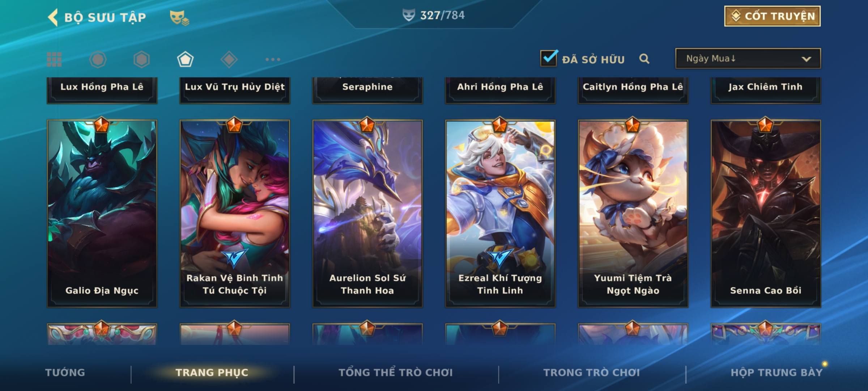Click the Cốt Truyện button
Image resolution: width=868 pixels, height=391 pixels.
point(772,16)
